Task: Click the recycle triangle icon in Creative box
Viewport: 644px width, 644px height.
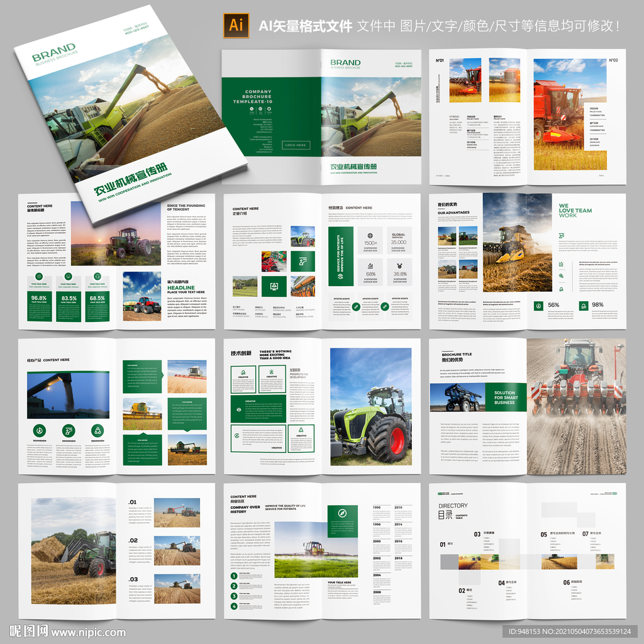Action: tap(301, 430)
